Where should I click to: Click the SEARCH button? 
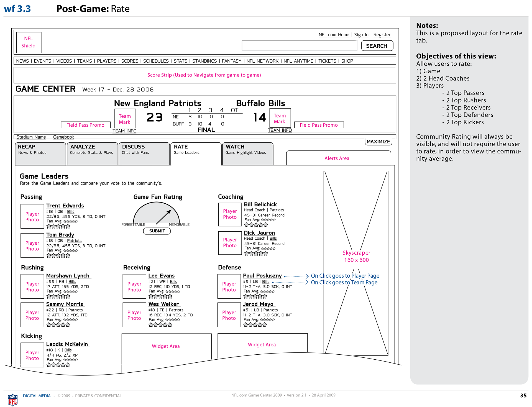[377, 46]
